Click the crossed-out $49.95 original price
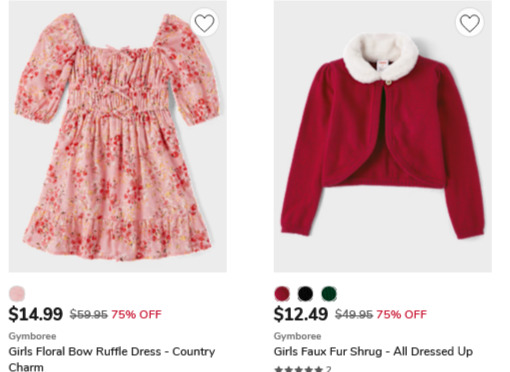 click(x=354, y=314)
